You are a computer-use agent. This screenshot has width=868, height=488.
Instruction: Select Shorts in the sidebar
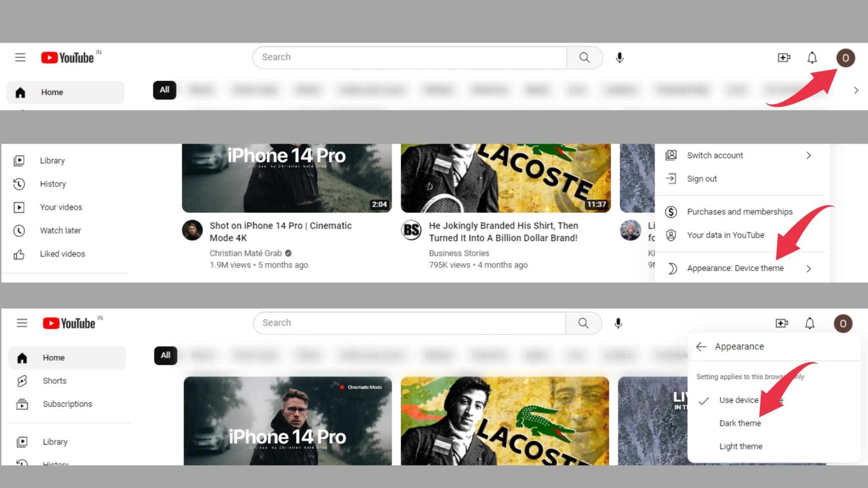pos(54,380)
